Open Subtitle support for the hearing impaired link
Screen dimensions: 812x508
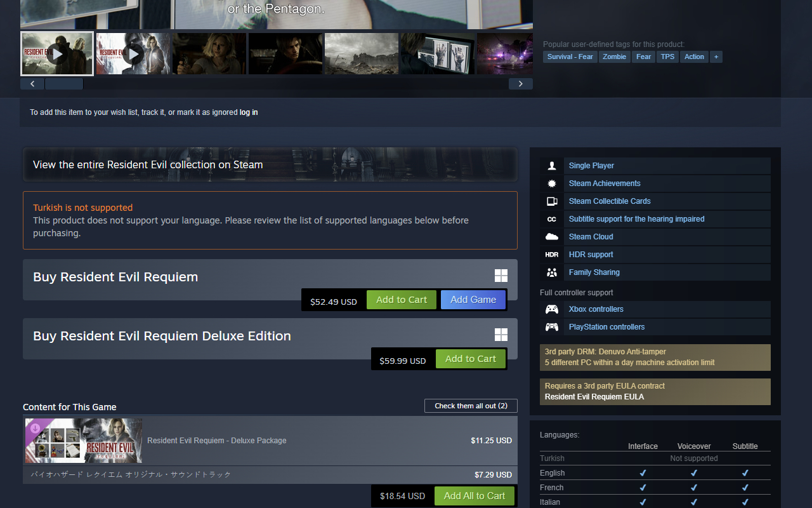click(636, 219)
